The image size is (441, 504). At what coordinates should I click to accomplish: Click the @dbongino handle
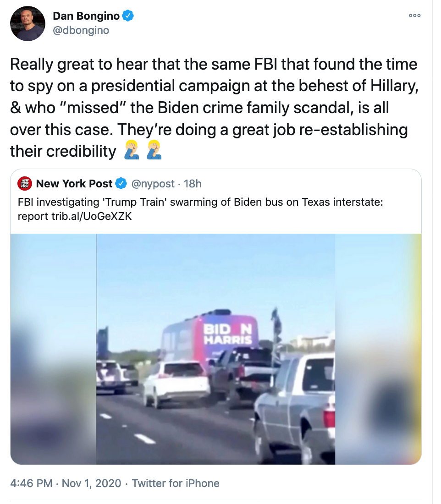tap(81, 30)
